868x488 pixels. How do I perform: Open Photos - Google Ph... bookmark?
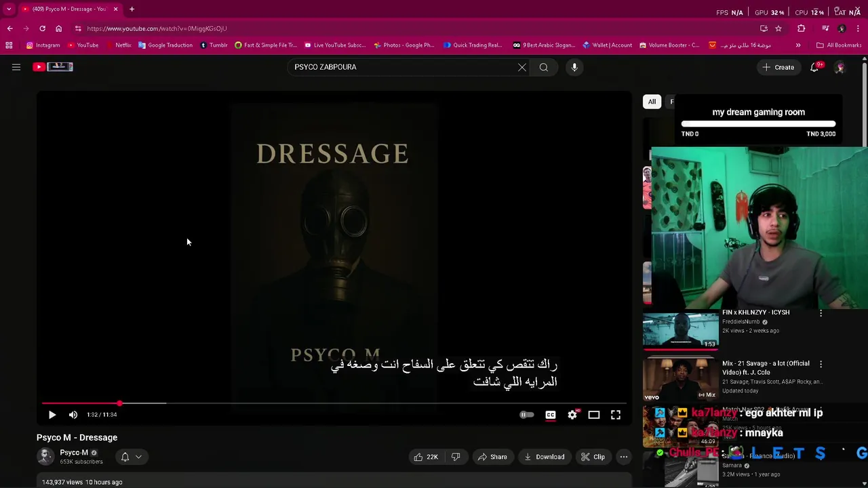pos(403,45)
